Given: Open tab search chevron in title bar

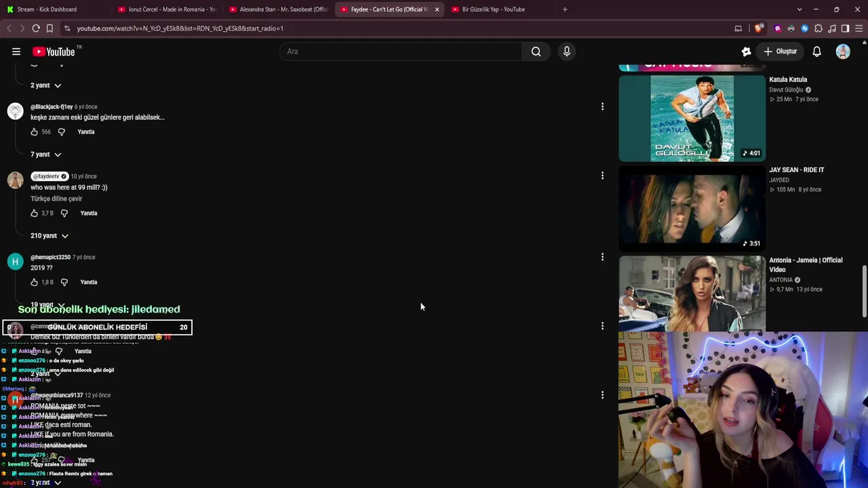Looking at the screenshot, I should coord(800,9).
